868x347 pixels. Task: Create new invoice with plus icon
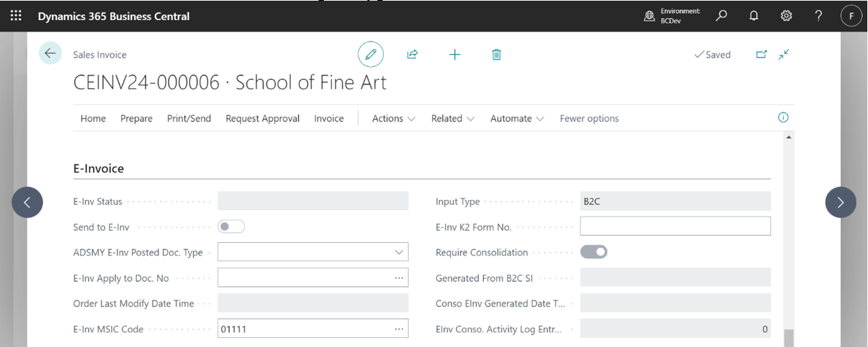pyautogui.click(x=455, y=54)
